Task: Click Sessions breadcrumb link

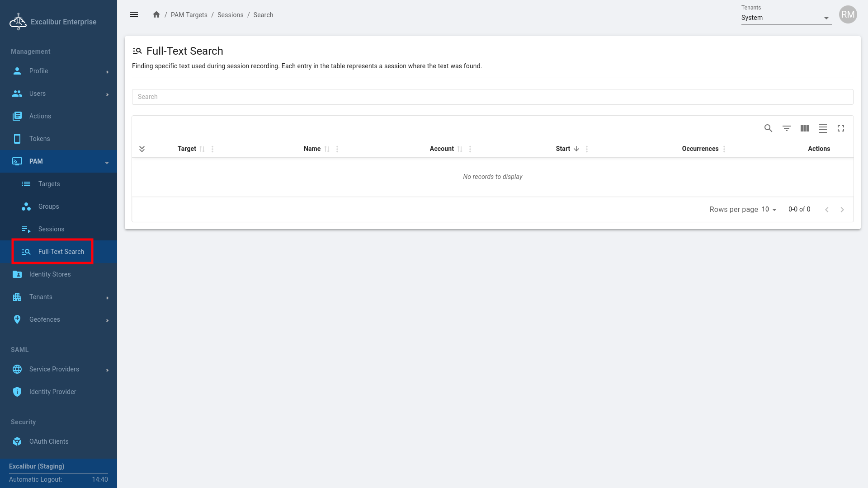Action: 230,15
